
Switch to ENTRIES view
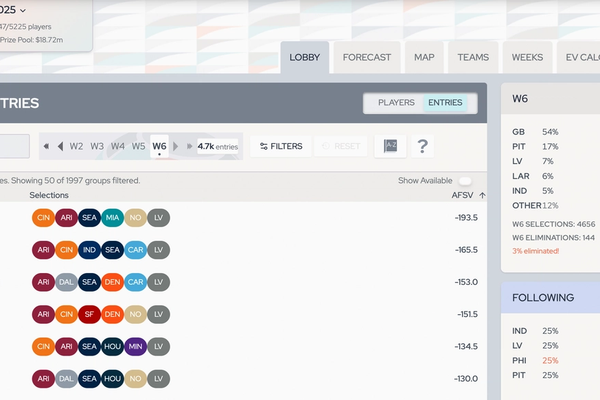[445, 103]
